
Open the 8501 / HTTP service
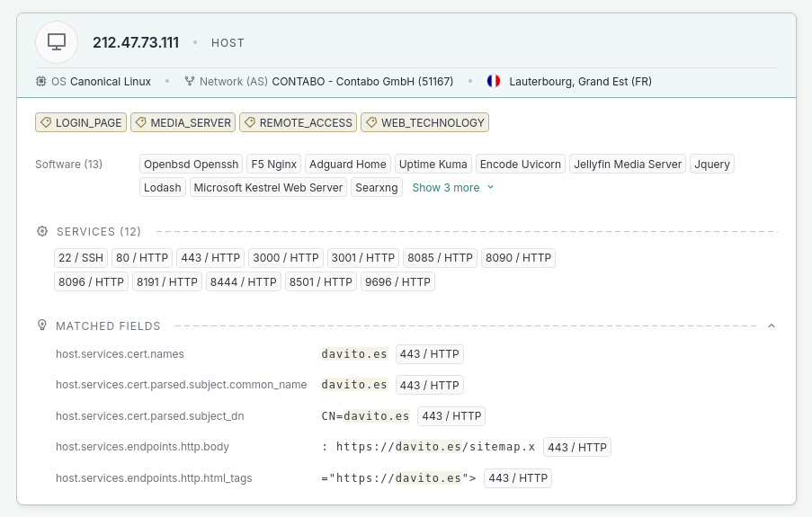tap(321, 281)
